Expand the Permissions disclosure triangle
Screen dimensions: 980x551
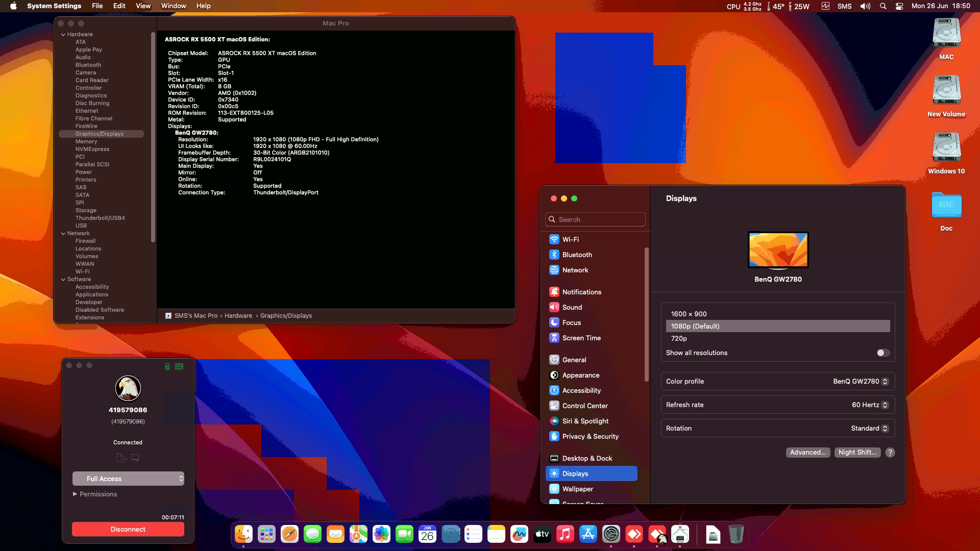75,494
